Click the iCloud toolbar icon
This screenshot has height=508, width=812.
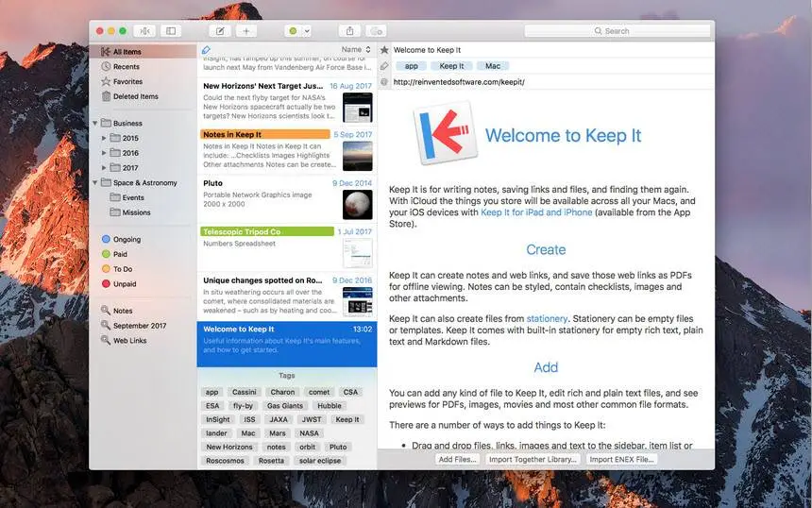pyautogui.click(x=377, y=31)
